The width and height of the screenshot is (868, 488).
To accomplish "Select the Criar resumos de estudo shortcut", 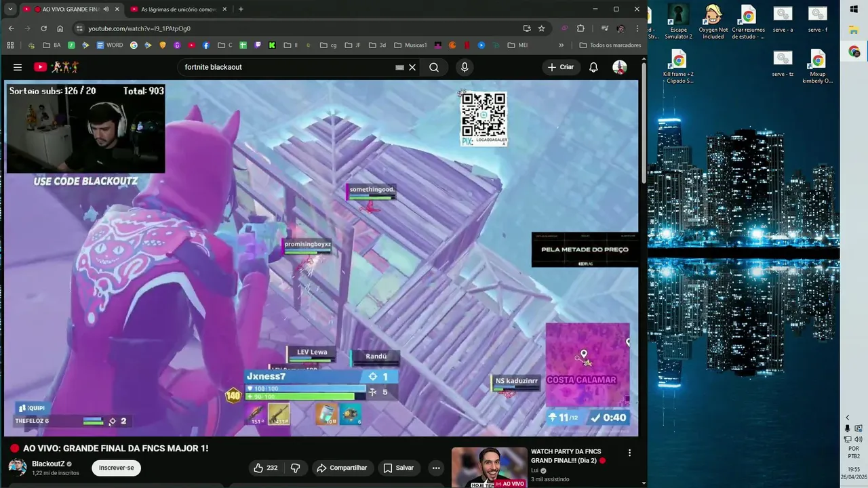I will click(748, 22).
